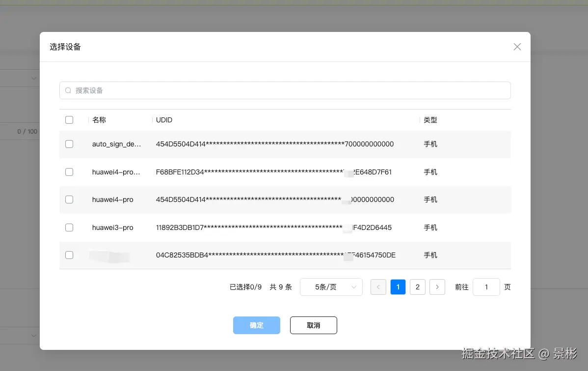Select the huawei3-pro device checkbox

[x=69, y=228]
